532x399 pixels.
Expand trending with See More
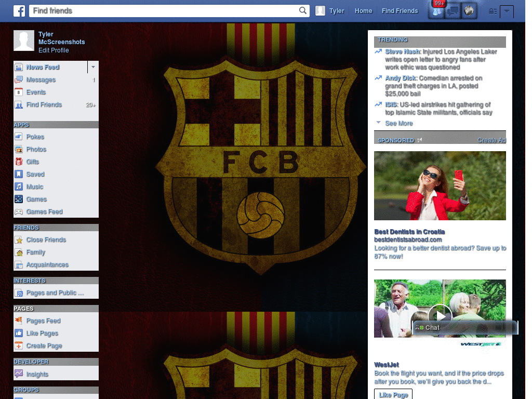click(398, 123)
